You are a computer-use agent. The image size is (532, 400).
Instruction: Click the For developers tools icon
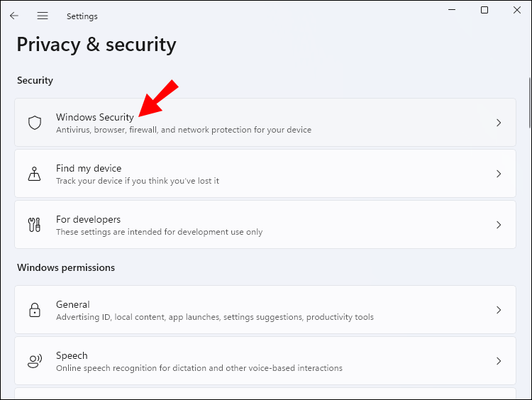[x=35, y=225]
